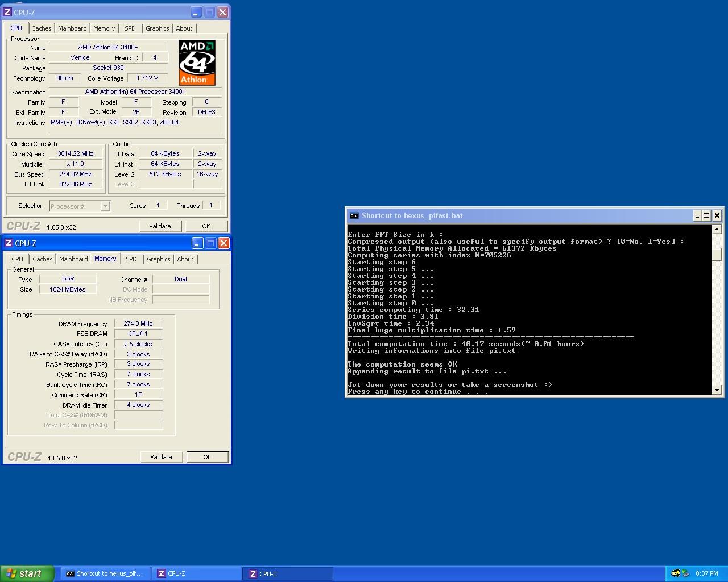Click the Total computation time line in console
728x582 pixels.
(466, 344)
